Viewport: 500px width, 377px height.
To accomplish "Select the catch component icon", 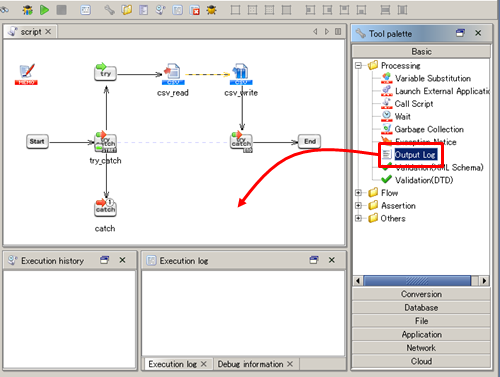I will pyautogui.click(x=105, y=207).
